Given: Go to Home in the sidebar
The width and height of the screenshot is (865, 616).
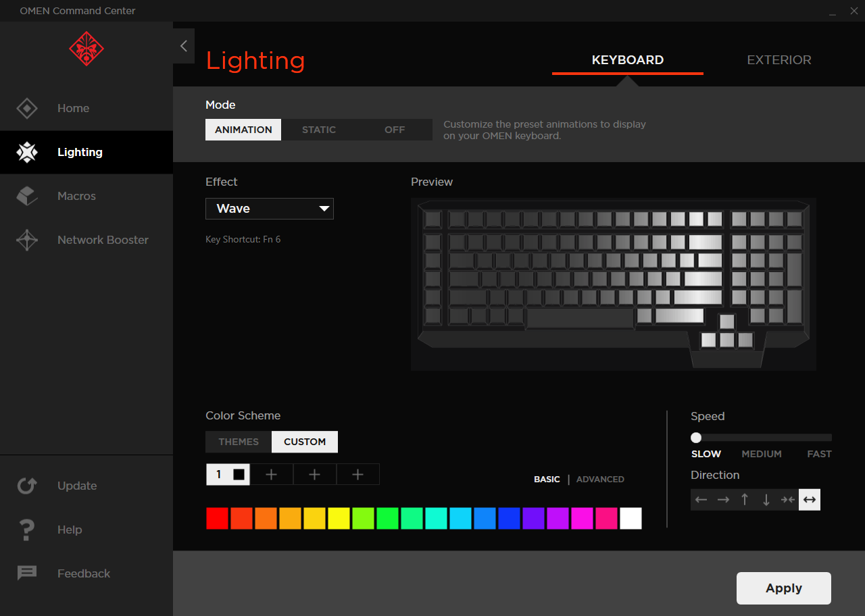Looking at the screenshot, I should click(x=86, y=108).
